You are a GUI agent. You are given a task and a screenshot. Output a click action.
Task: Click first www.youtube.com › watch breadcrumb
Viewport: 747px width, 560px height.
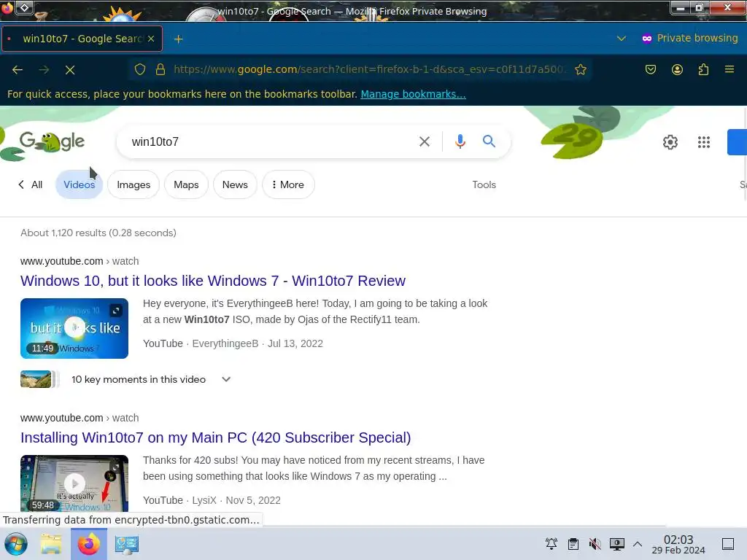click(x=80, y=262)
